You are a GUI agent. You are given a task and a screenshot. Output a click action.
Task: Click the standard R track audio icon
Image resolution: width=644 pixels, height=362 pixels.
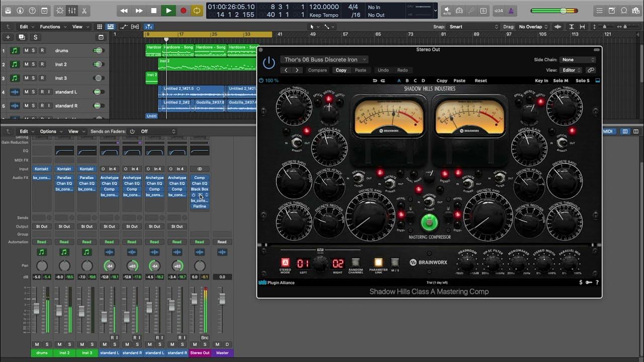click(x=15, y=106)
